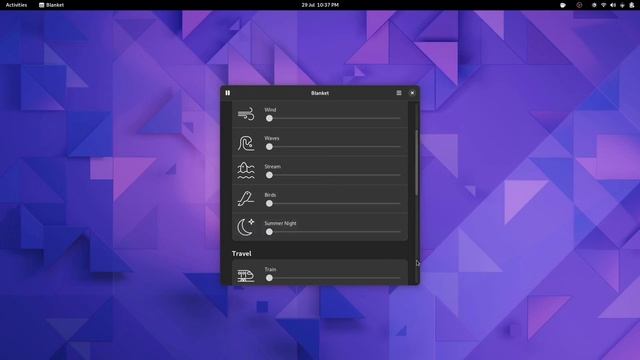This screenshot has height=360, width=640.
Task: Click the Wind label
Action: click(270, 110)
